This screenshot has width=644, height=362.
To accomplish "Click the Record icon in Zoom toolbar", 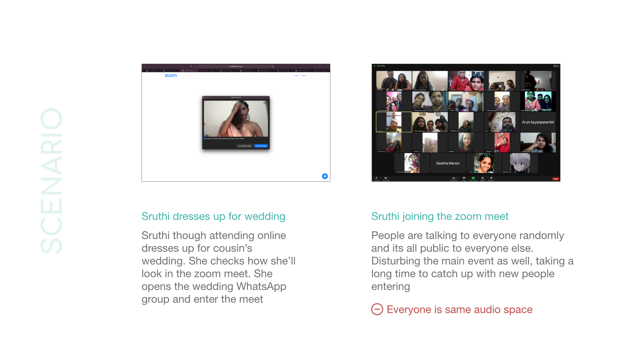I will (x=483, y=178).
